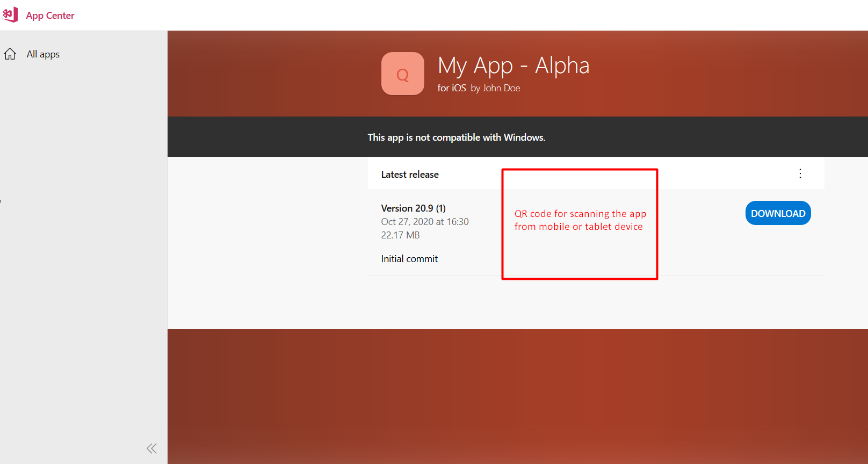Open the App Center home link
The width and height of the screenshot is (868, 464).
pos(50,16)
